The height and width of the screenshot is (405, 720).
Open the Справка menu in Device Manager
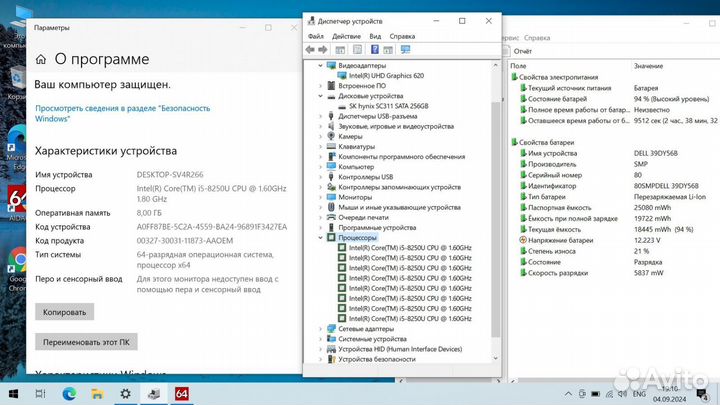402,36
